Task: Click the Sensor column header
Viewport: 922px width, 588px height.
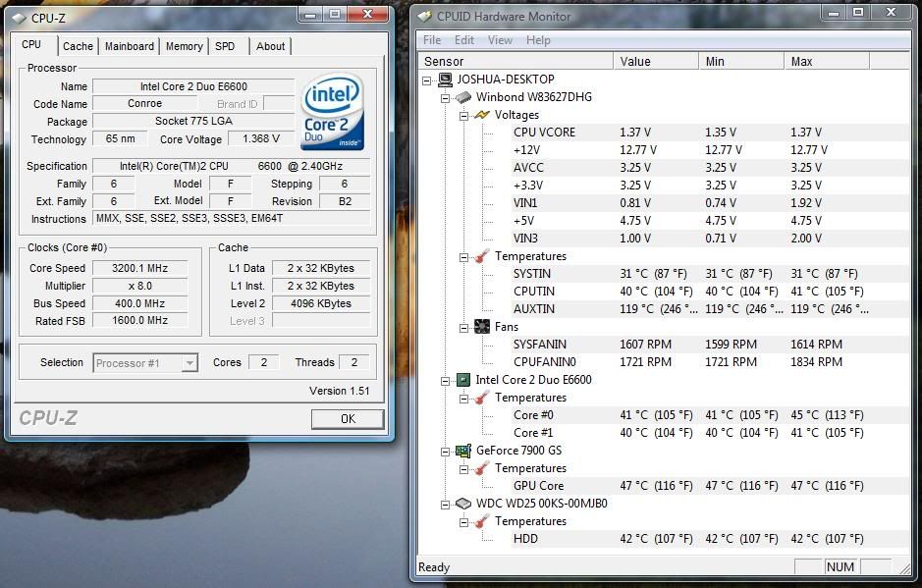Action: click(x=515, y=61)
